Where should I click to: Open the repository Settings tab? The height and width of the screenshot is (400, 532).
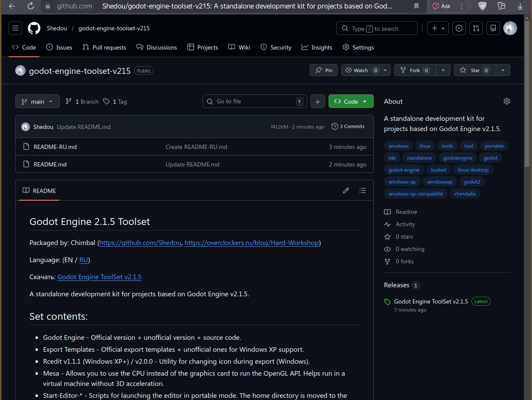358,47
